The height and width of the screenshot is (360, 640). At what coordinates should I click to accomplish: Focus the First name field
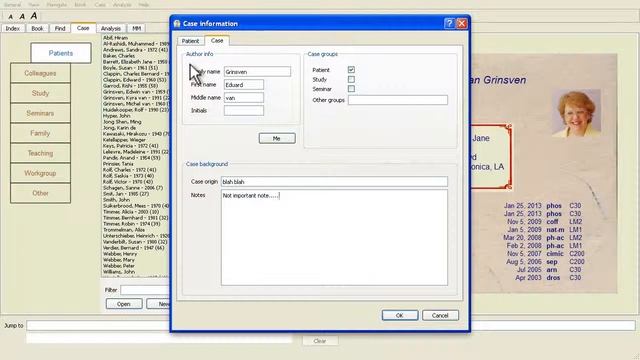[x=244, y=85]
